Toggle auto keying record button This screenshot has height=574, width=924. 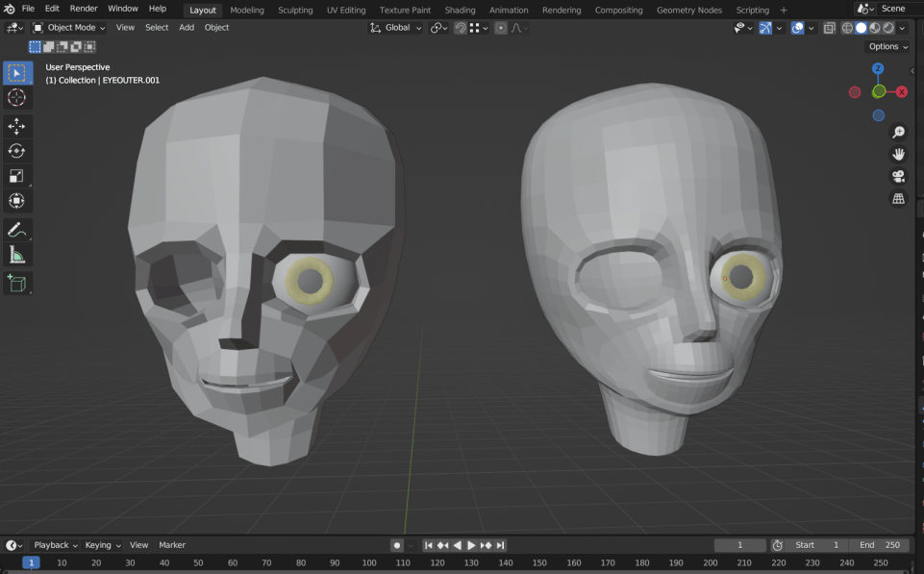point(396,545)
